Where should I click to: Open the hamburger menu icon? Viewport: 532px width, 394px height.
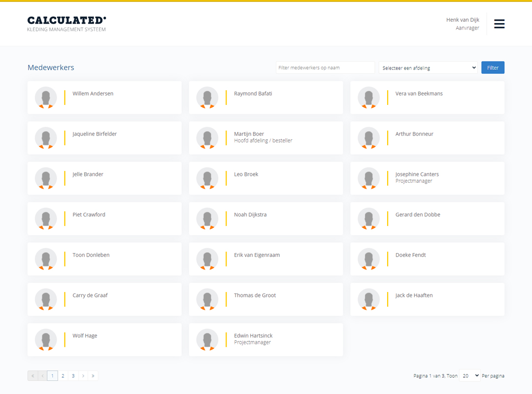click(x=499, y=24)
